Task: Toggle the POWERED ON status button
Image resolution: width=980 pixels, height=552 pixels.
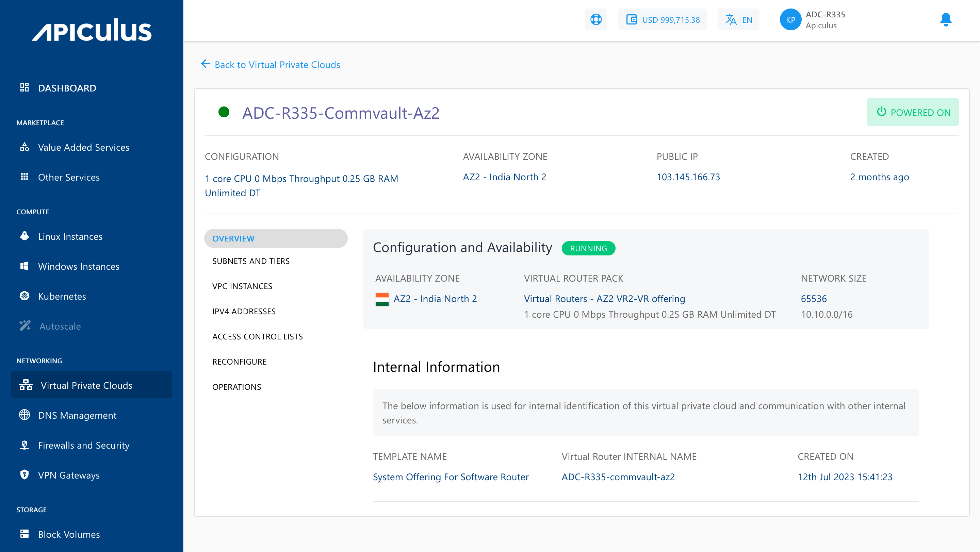Action: (x=913, y=112)
